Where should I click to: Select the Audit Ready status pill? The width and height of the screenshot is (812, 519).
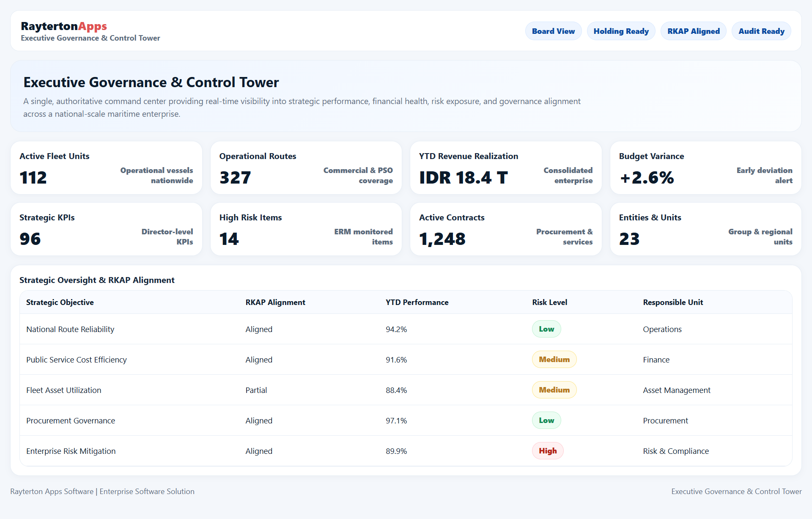coord(761,30)
